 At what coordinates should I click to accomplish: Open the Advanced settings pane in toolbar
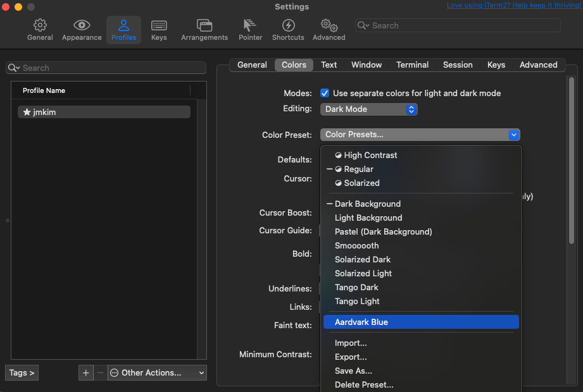pos(329,30)
